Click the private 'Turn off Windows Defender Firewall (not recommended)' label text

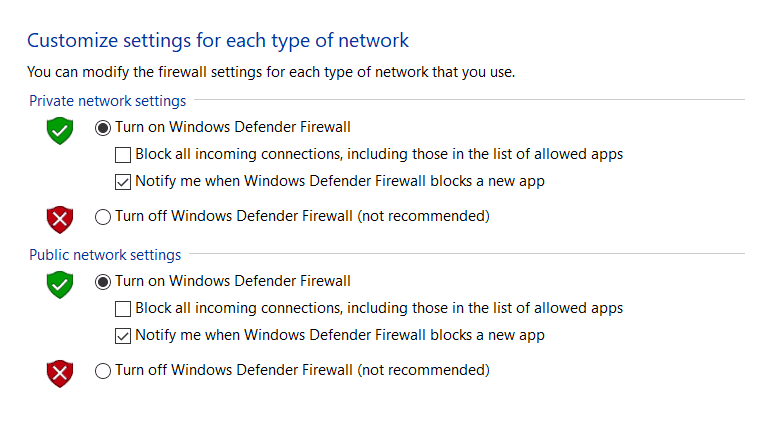302,216
